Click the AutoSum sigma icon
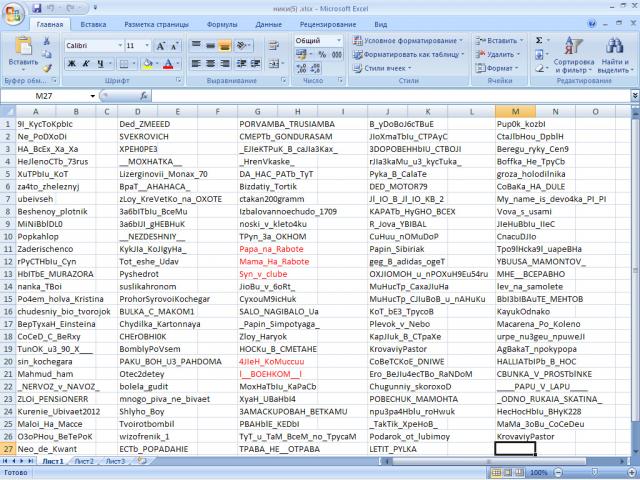This screenshot has height=480, width=640. coord(536,41)
